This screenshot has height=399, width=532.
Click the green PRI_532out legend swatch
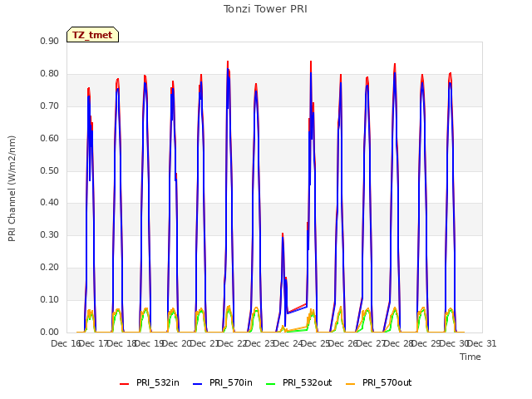click(270, 384)
